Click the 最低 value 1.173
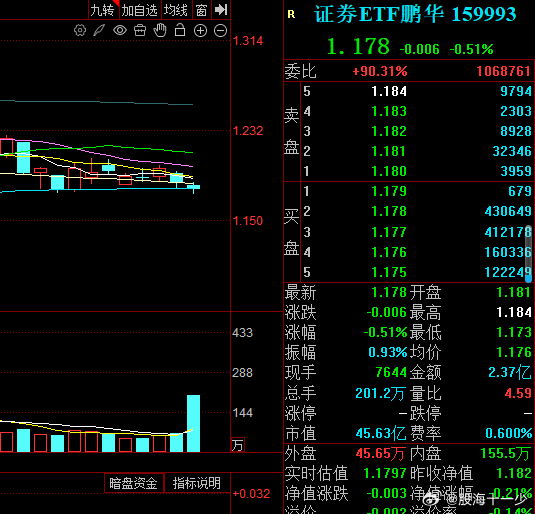 514,332
